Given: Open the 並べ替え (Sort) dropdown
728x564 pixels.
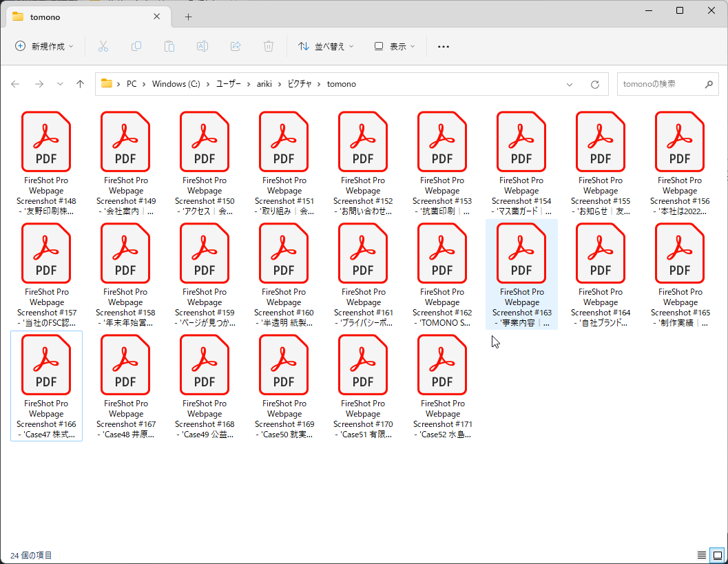Looking at the screenshot, I should pos(325,46).
